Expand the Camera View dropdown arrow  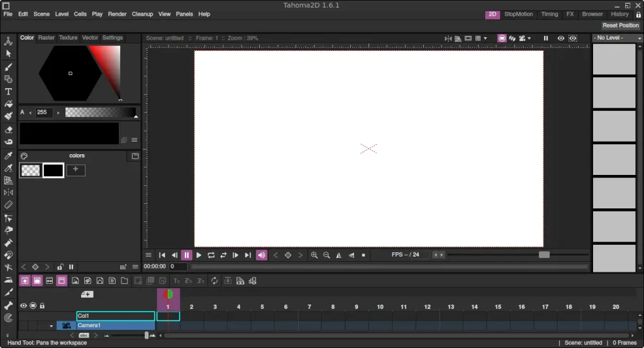tap(529, 38)
